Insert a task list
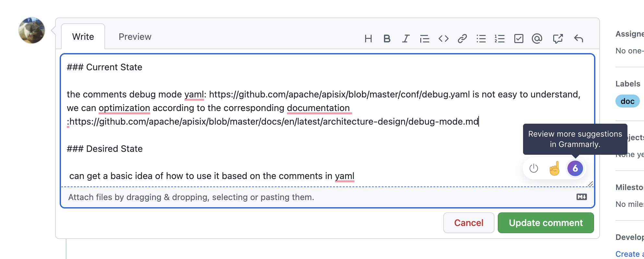This screenshot has width=644, height=259. pos(519,39)
